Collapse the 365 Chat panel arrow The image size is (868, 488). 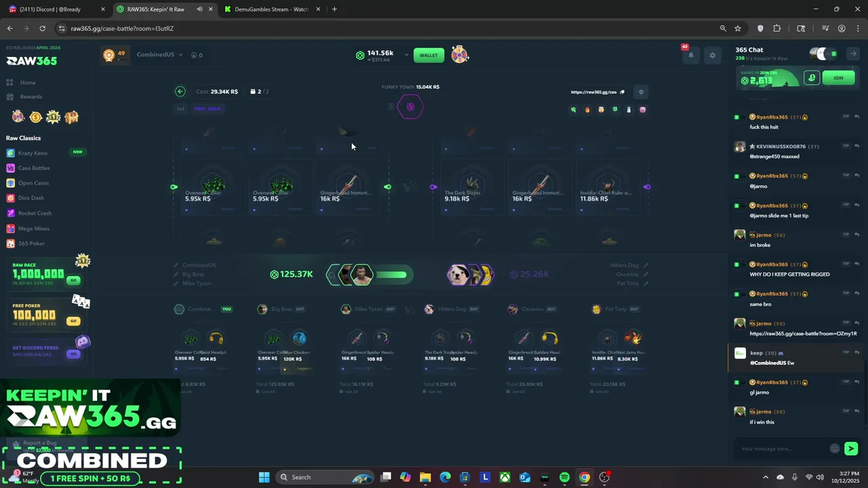click(853, 54)
